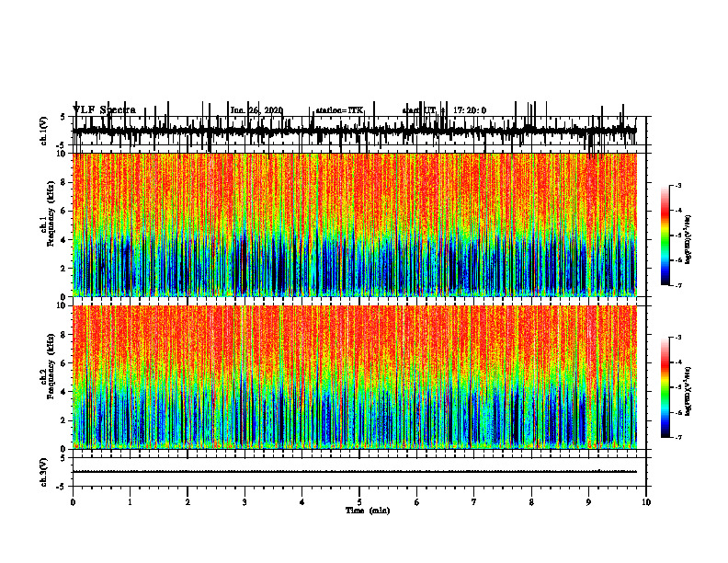Click the "-3" label on the upper color bar
Screen dimensions: 728x563
point(677,185)
